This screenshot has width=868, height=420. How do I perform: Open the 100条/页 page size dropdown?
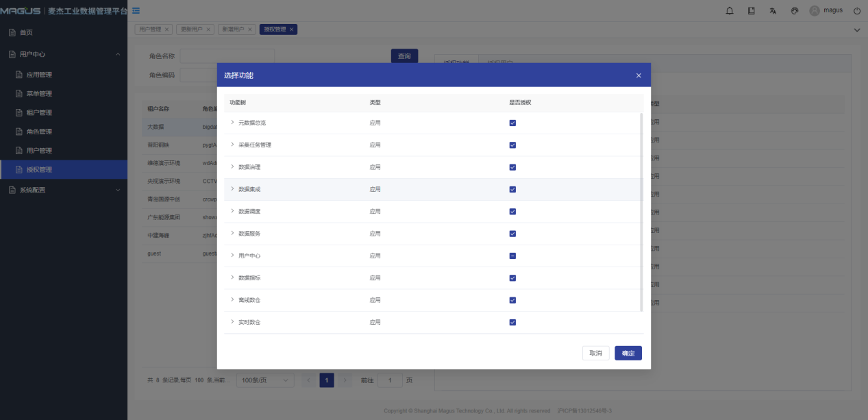point(265,380)
